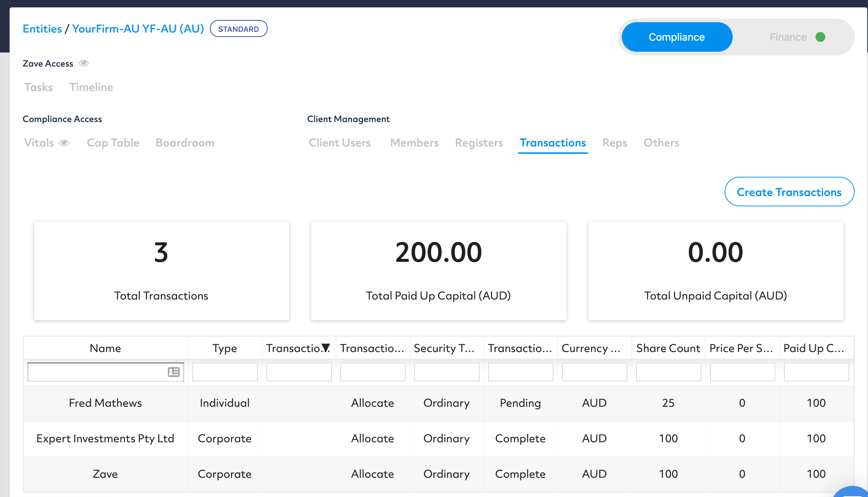Sort by Currency column header

coord(595,348)
